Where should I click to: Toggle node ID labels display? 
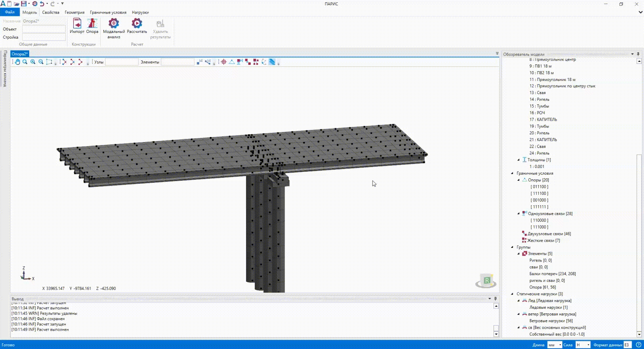[x=199, y=62]
